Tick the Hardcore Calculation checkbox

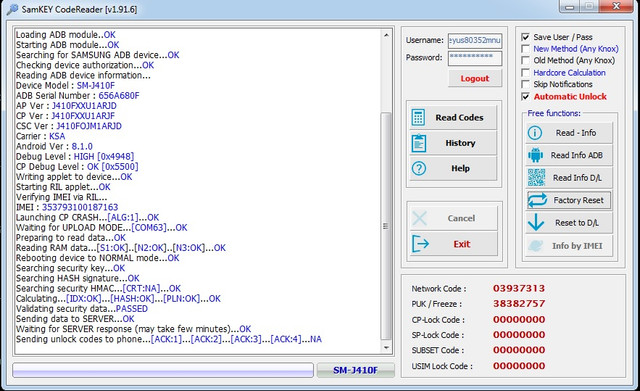click(526, 73)
